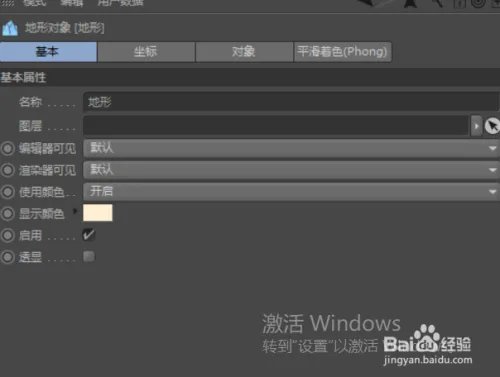
Task: Open the 显示颜色 color swatch
Action: click(x=98, y=213)
